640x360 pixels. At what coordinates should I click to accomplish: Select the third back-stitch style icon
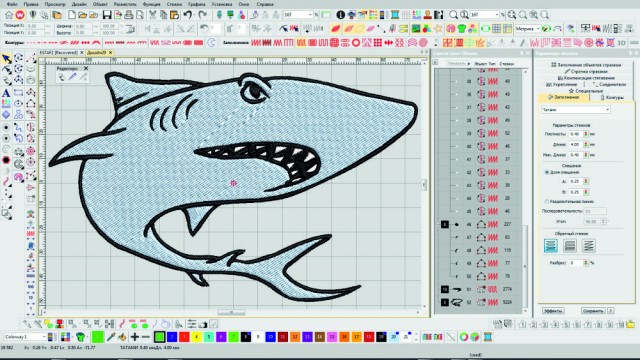(x=588, y=246)
